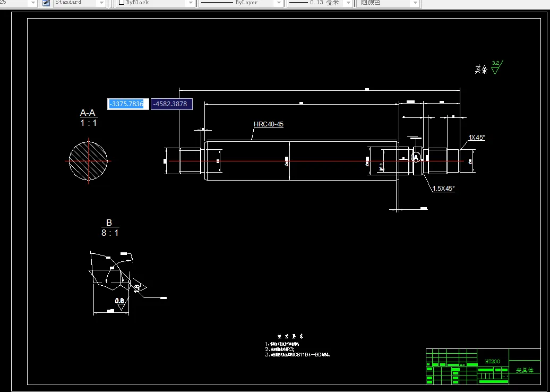Image resolution: width=550 pixels, height=392 pixels.
Task: Select technical note 3 containing GB1184
Action: pyautogui.click(x=297, y=355)
